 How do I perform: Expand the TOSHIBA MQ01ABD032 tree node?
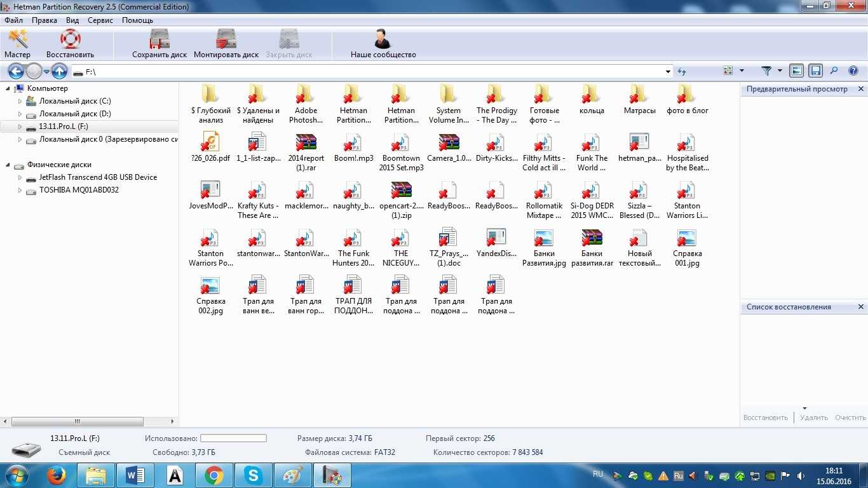click(x=20, y=190)
